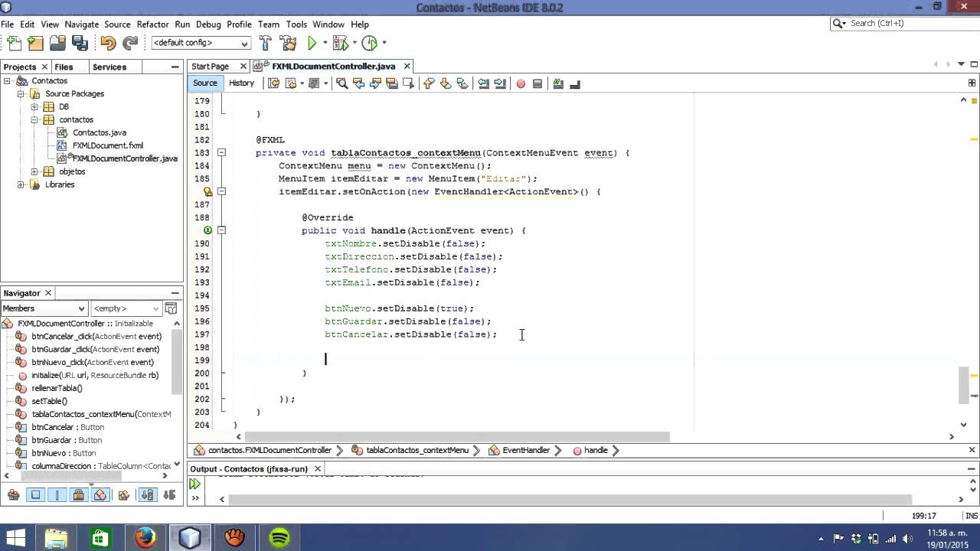Click the Build Project hammer icon
Screen dimensions: 980x551
coord(265,43)
